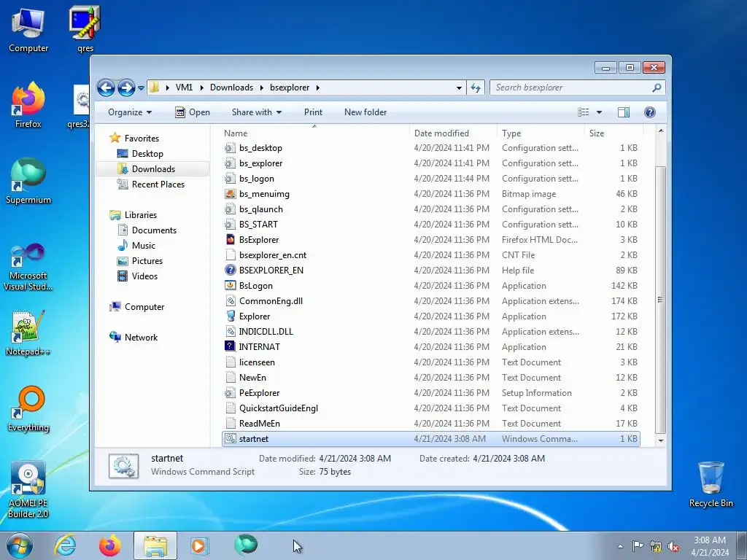Select Desktop under Favorites
Image resolution: width=747 pixels, height=560 pixels.
pos(147,154)
